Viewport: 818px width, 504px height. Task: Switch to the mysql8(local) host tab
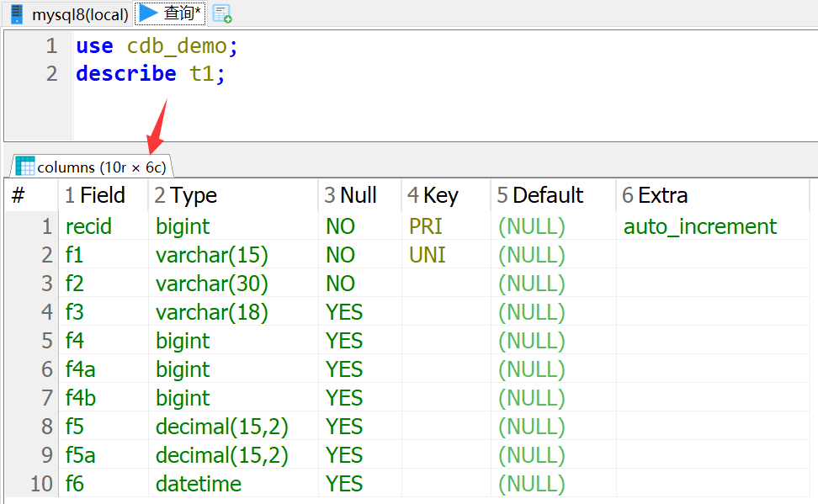(80, 14)
